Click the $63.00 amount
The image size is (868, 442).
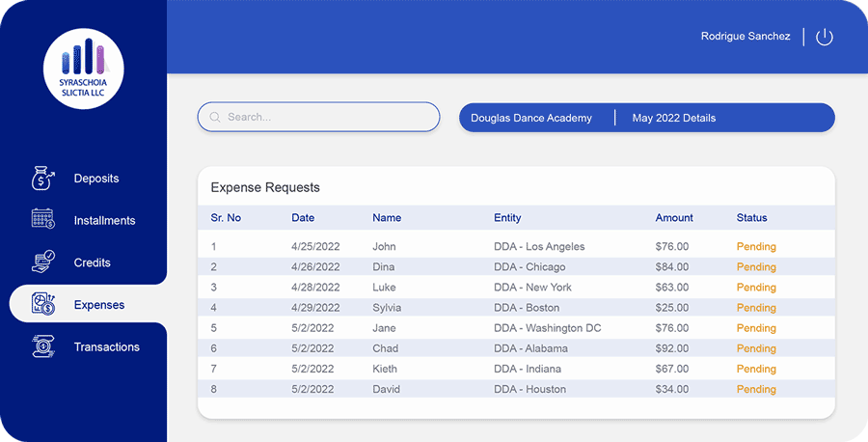point(672,288)
